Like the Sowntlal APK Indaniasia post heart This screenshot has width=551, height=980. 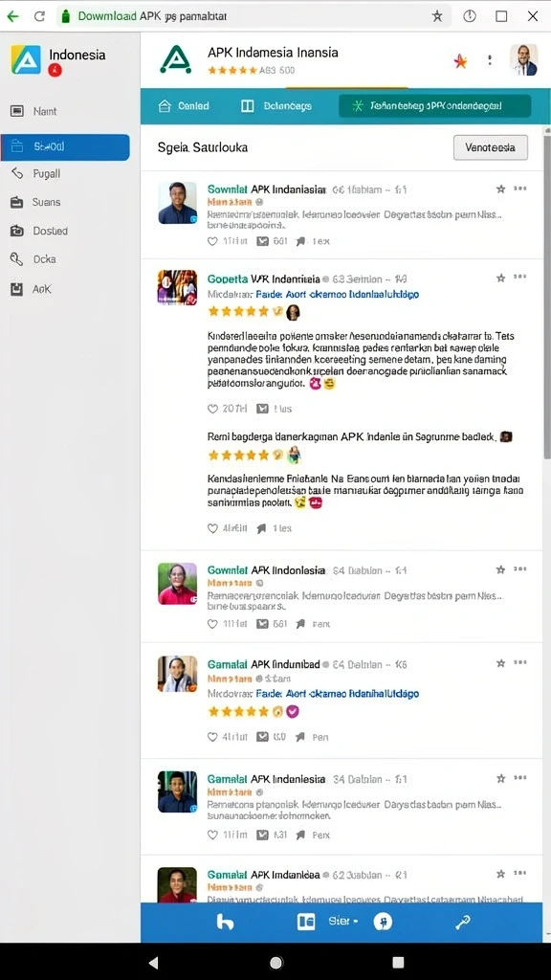[x=212, y=240]
